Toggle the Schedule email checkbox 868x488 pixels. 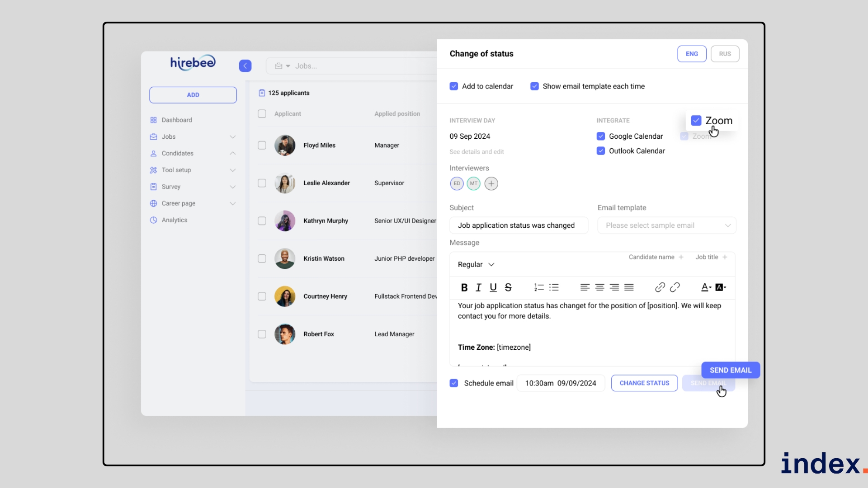coord(454,383)
